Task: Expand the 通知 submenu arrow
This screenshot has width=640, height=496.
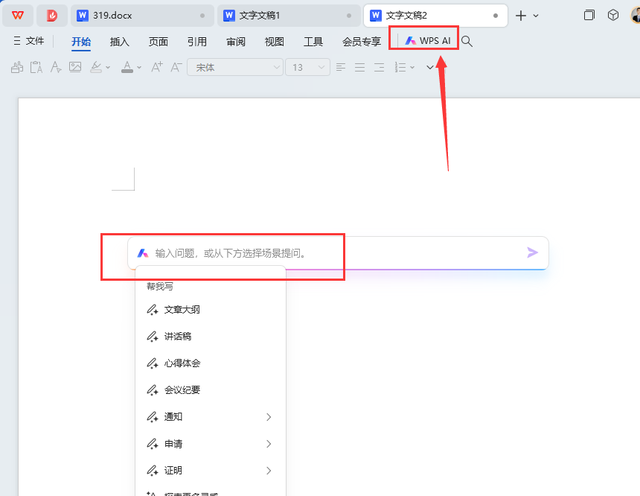Action: click(x=269, y=417)
